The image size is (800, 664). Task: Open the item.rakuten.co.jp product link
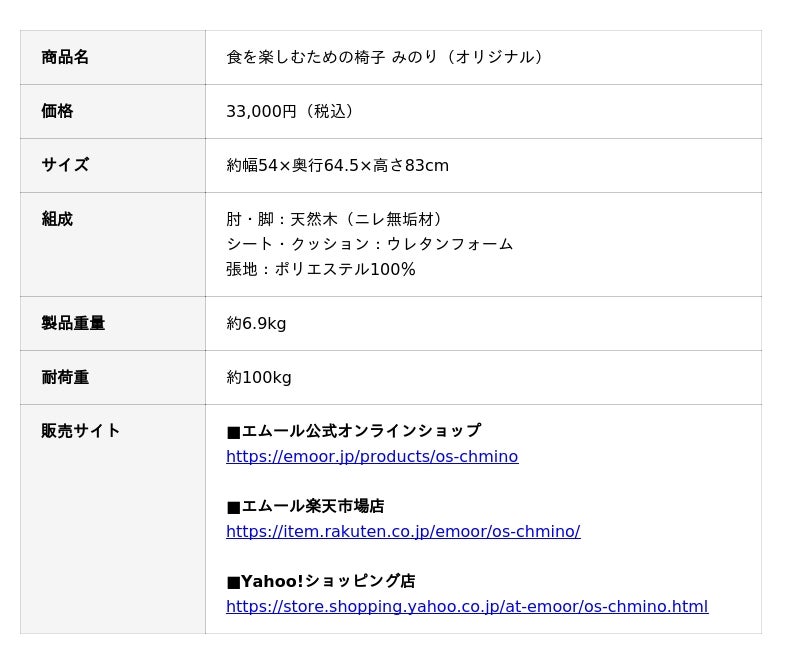click(403, 532)
